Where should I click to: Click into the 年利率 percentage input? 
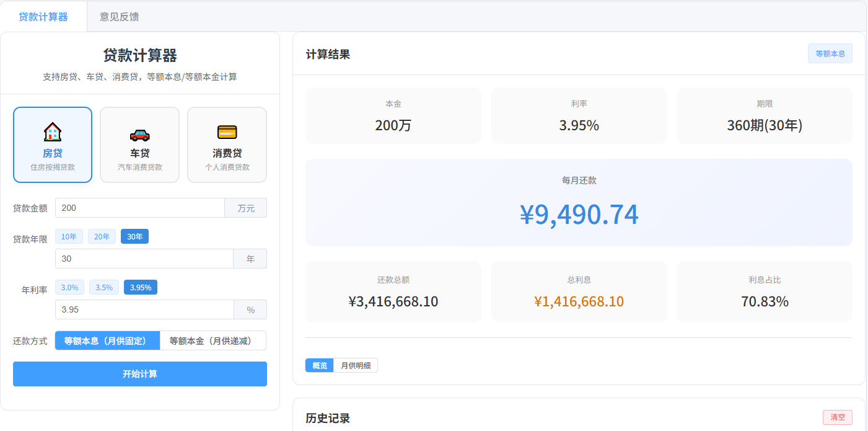(144, 309)
